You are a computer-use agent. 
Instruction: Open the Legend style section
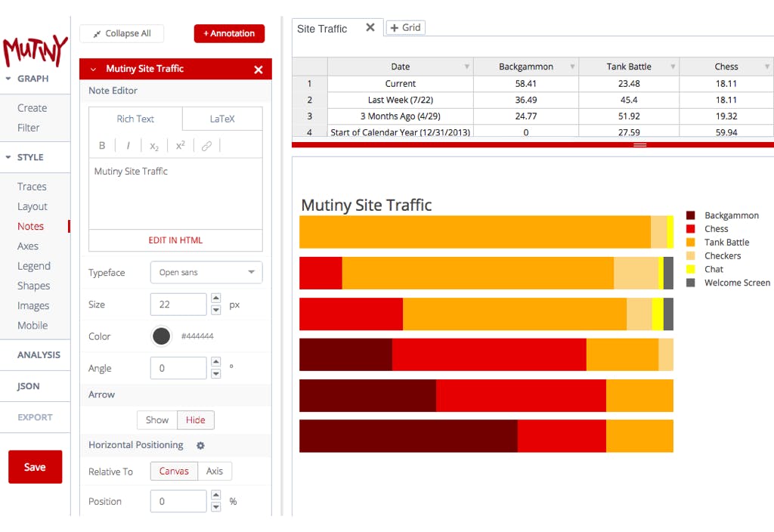click(33, 266)
